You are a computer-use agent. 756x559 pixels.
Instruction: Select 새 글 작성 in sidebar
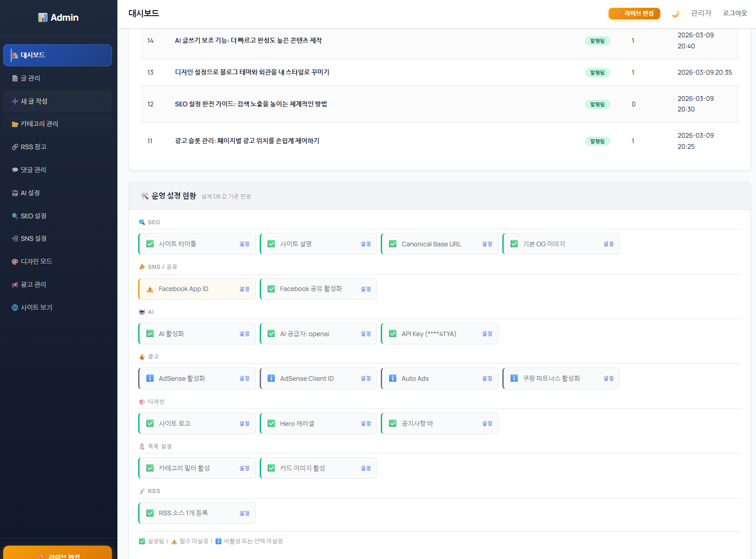(x=34, y=101)
